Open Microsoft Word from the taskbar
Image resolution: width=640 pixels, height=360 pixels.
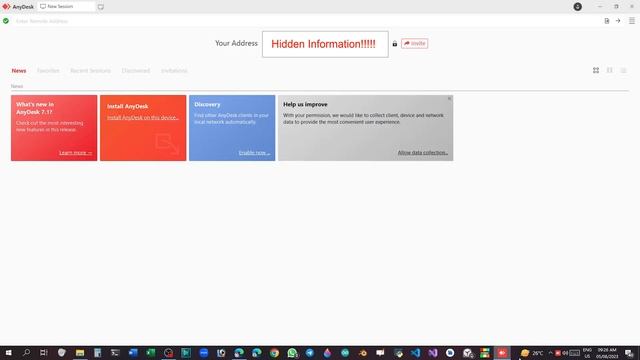tap(133, 353)
